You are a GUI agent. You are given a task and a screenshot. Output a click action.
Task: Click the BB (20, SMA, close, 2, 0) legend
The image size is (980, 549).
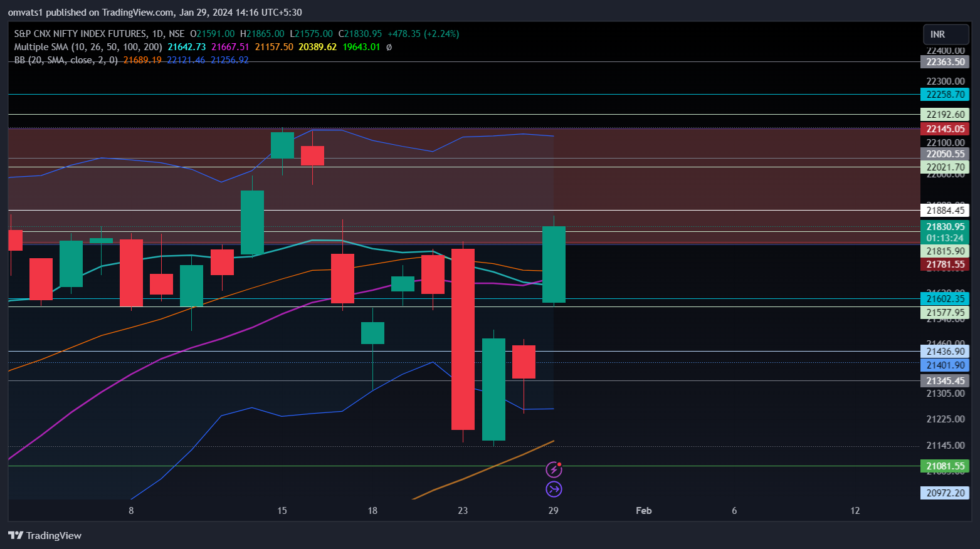click(x=66, y=60)
